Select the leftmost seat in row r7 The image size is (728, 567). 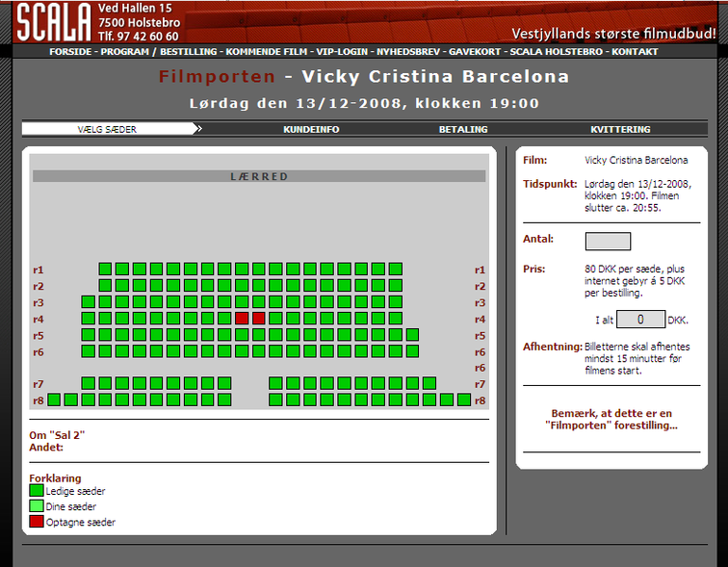pos(89,383)
